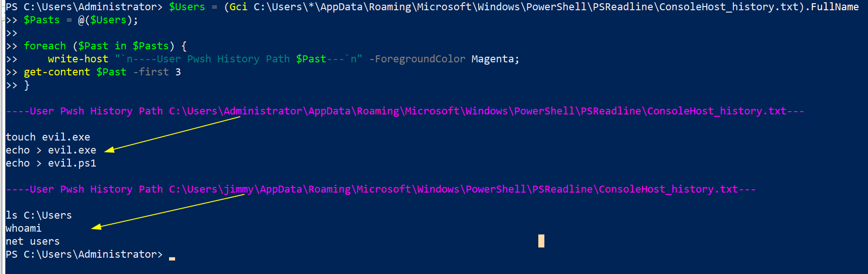The image size is (868, 274).
Task: Click the "echo > evil.ps1" history line
Action: click(x=51, y=163)
